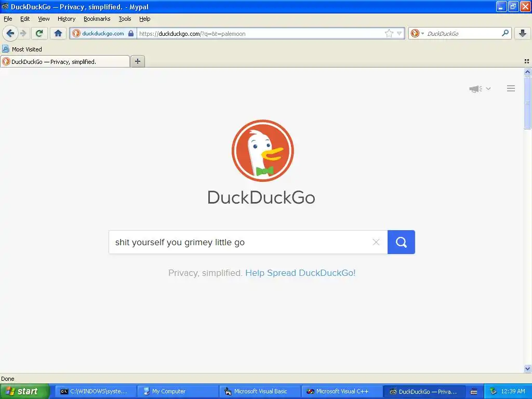Click in the URL address field

260,33
